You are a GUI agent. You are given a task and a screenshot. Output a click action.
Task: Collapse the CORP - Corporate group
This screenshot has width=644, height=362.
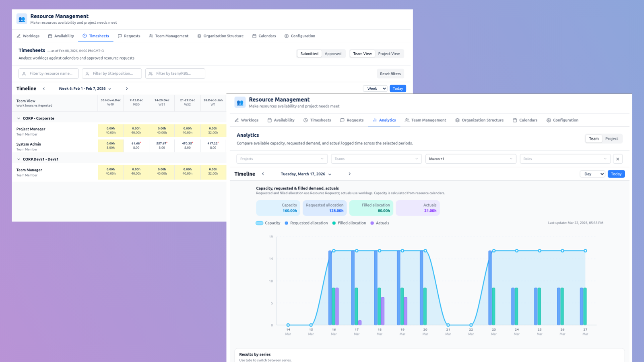[18, 118]
